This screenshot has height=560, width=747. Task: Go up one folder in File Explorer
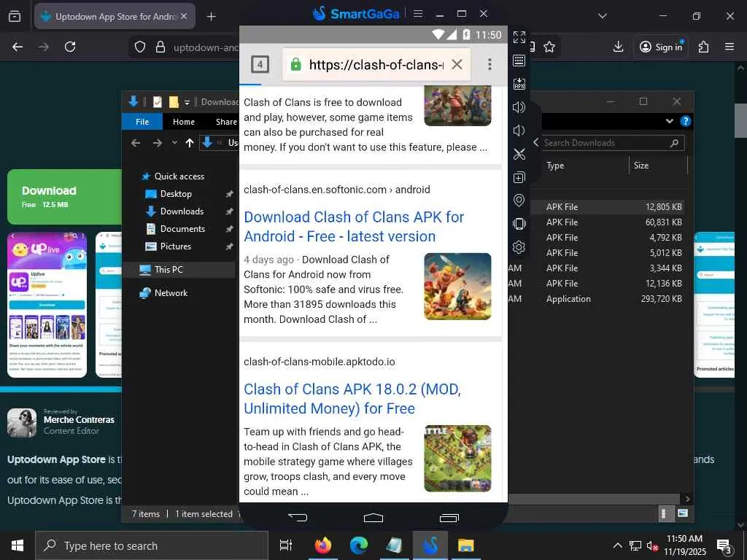tap(190, 143)
